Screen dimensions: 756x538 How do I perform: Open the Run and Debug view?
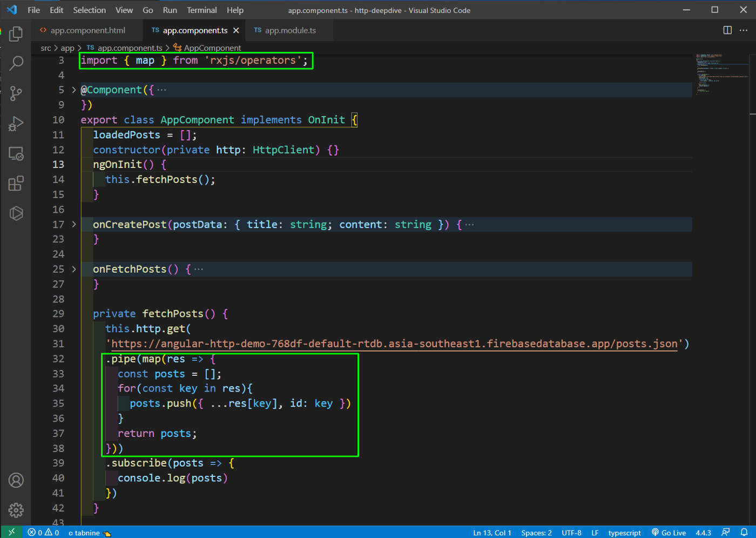pos(16,124)
